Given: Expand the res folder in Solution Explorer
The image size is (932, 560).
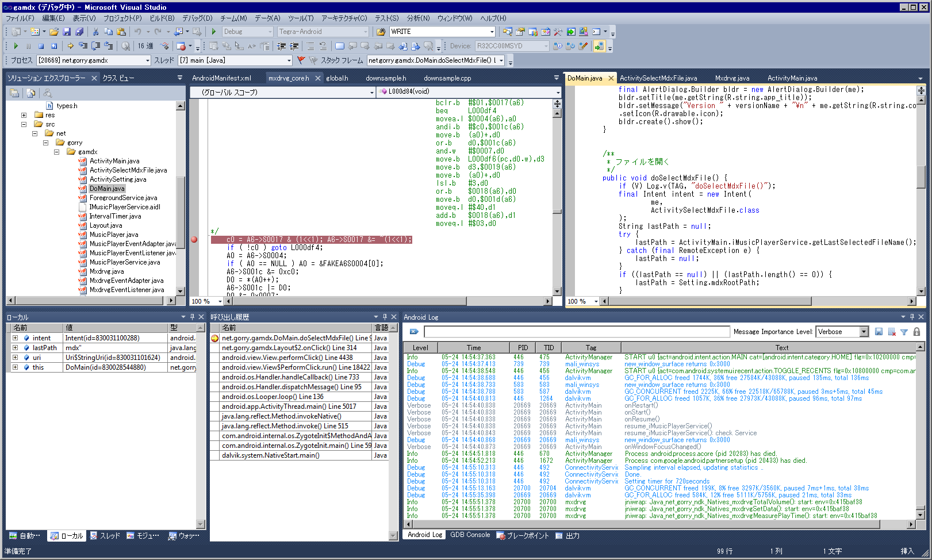Looking at the screenshot, I should click(x=24, y=115).
